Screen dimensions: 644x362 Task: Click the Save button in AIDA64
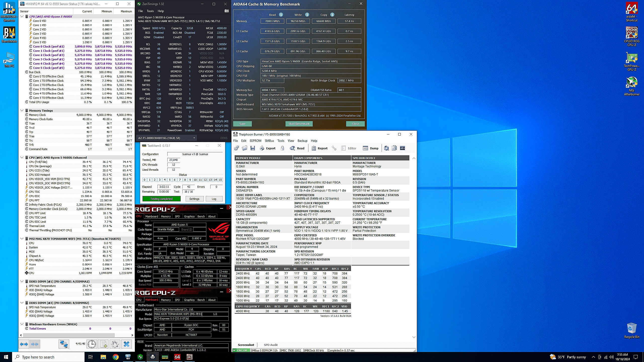click(x=242, y=124)
